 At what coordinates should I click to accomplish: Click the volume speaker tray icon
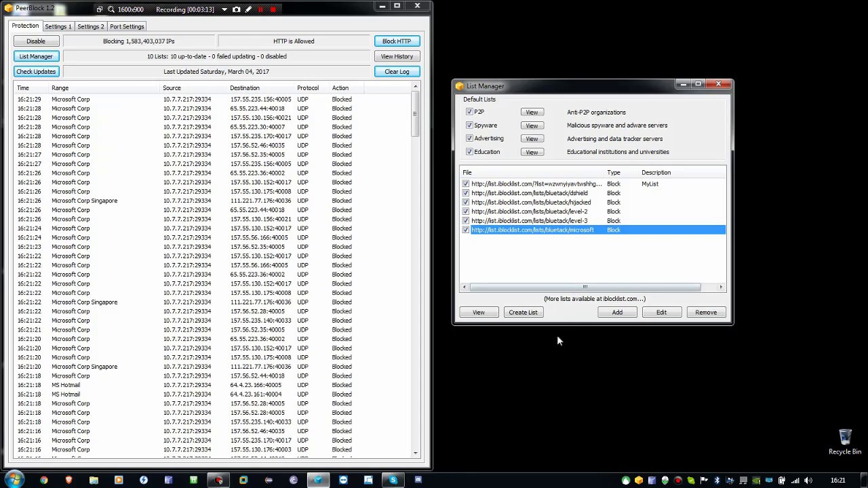pyautogui.click(x=808, y=481)
